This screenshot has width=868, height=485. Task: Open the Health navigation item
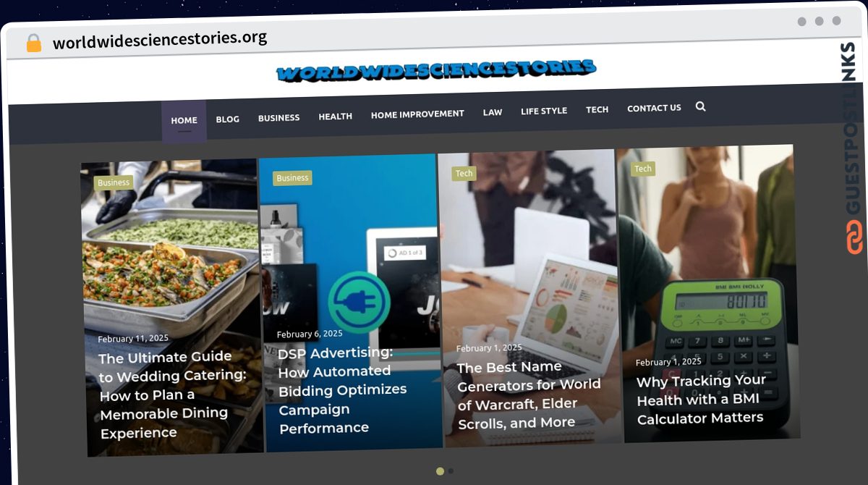click(x=336, y=116)
